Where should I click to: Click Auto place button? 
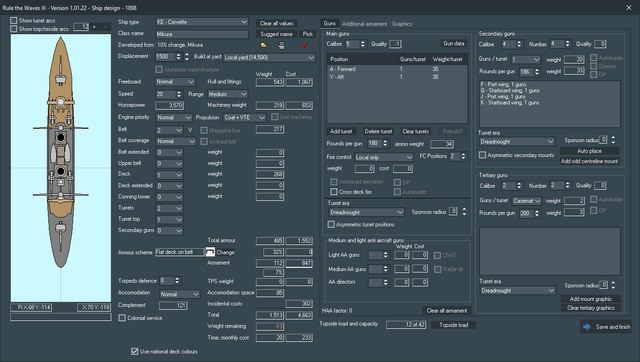(589, 151)
